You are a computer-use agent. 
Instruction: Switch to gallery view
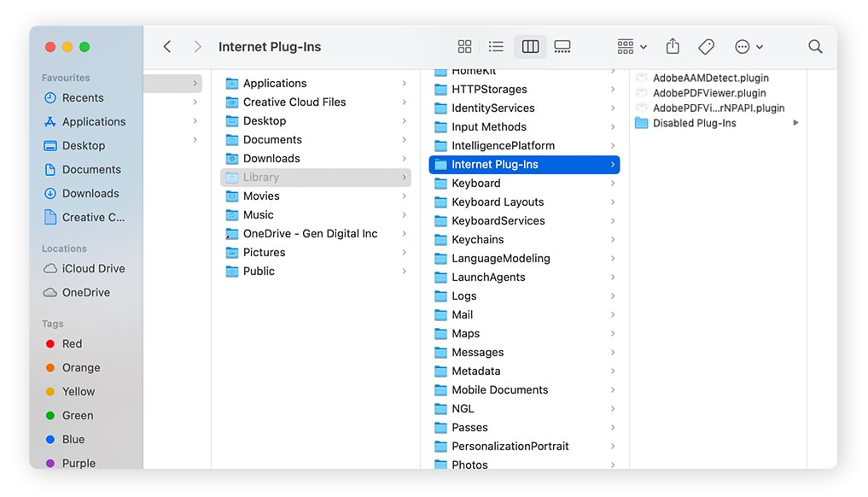(562, 47)
